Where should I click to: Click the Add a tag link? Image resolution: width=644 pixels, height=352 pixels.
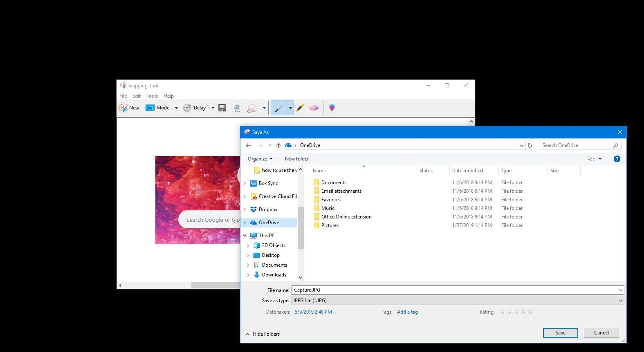pyautogui.click(x=407, y=312)
